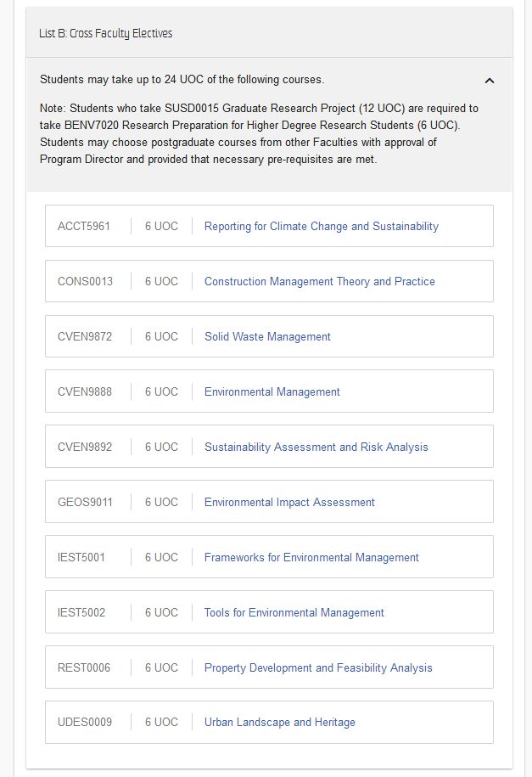This screenshot has height=777, width=532.
Task: Click the ACCT5961 course code
Action: (84, 227)
